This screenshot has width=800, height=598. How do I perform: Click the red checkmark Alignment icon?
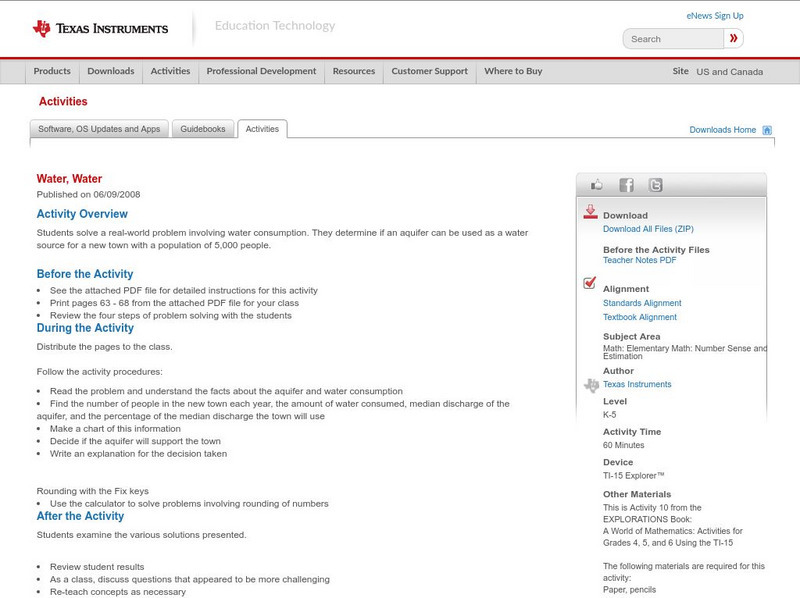pos(589,284)
